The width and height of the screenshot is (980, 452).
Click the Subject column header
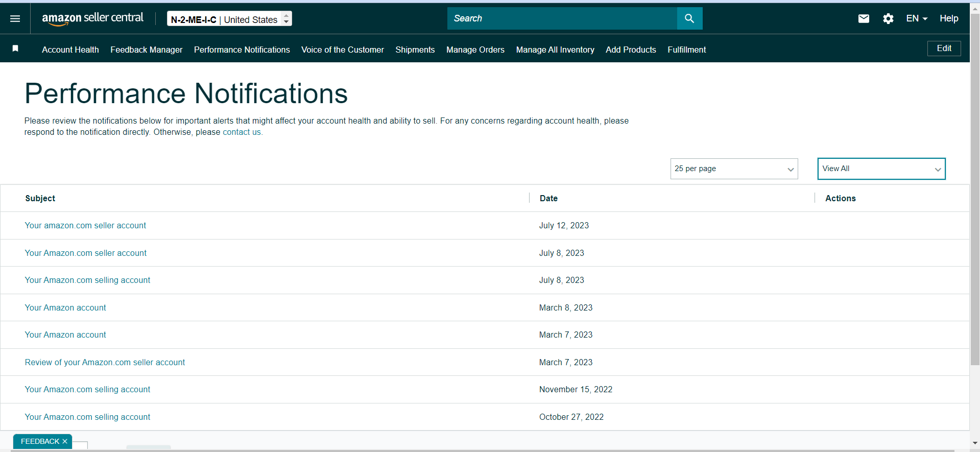[x=40, y=198]
